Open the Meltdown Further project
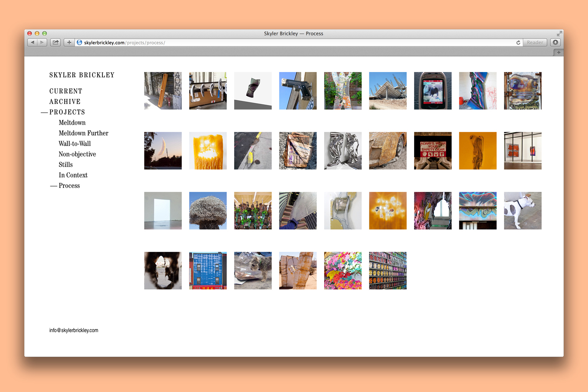This screenshot has width=588, height=392. (83, 133)
